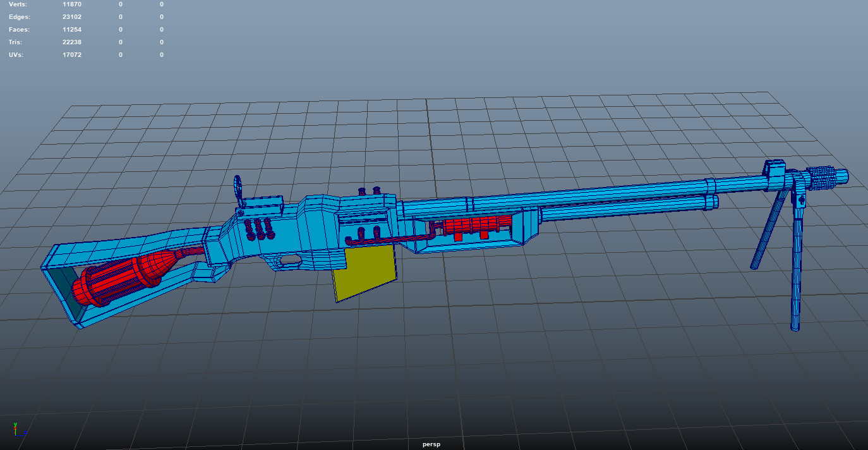Image resolution: width=868 pixels, height=450 pixels.
Task: Click the UVs count 17072 readout
Action: (71, 54)
